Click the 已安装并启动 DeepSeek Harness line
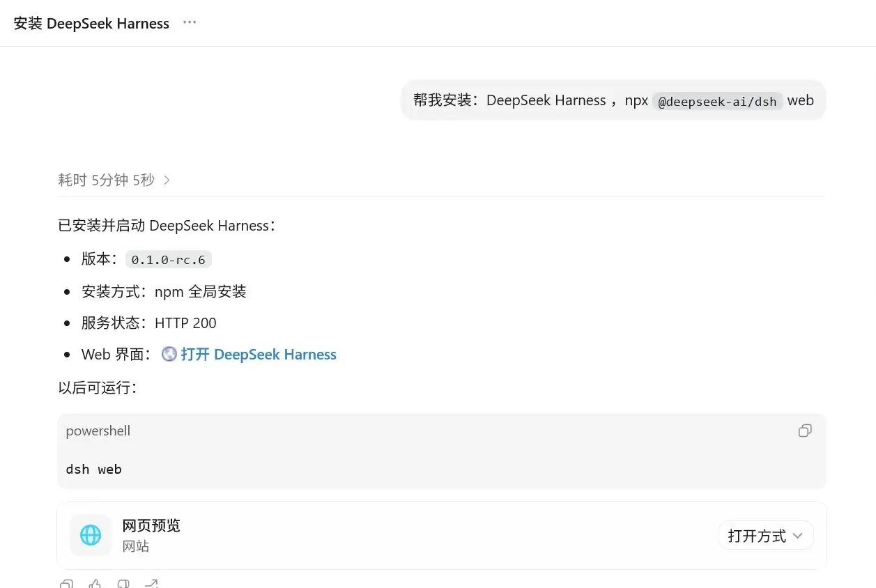Viewport: 876px width, 588px height. [167, 226]
